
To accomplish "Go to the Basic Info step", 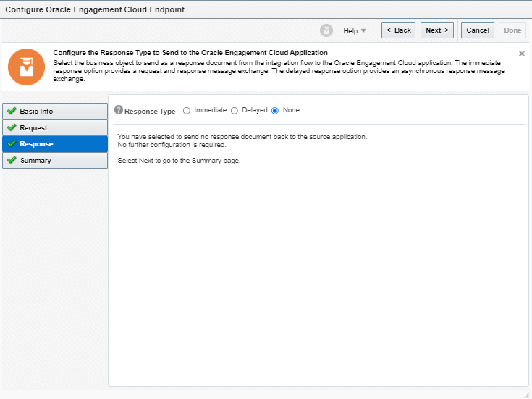I will click(x=55, y=112).
